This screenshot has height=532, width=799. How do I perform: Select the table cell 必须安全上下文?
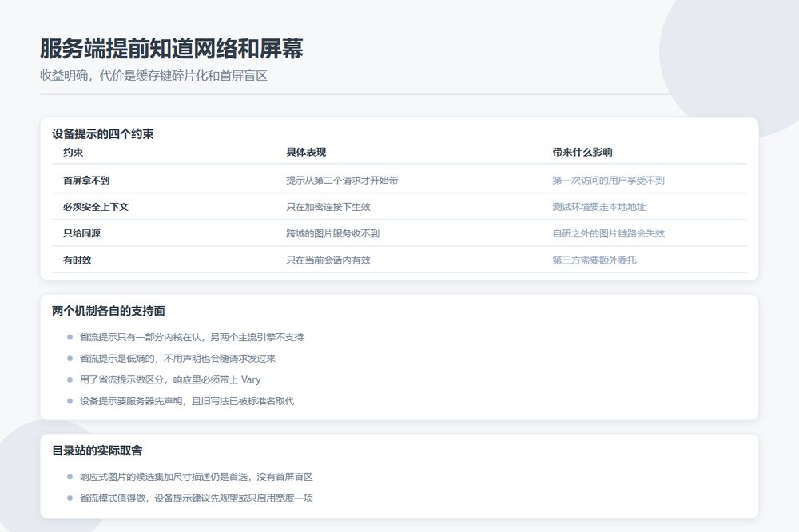[x=95, y=207]
